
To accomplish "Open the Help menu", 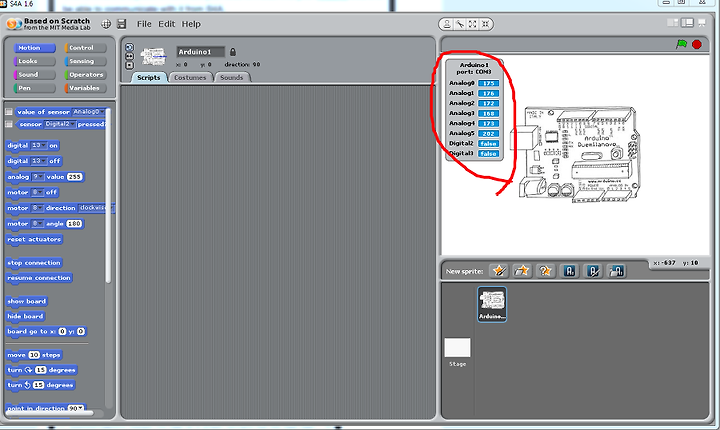I will [x=191, y=24].
